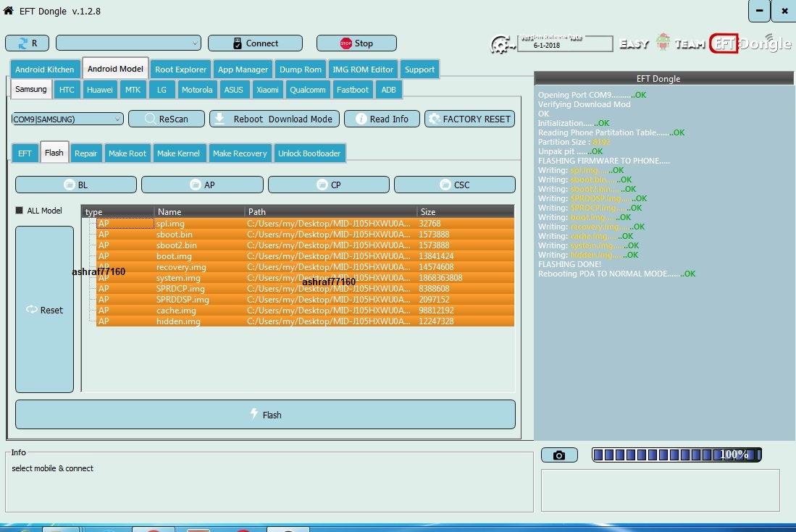Select the Android Model tab
This screenshot has width=796, height=532.
[x=115, y=69]
